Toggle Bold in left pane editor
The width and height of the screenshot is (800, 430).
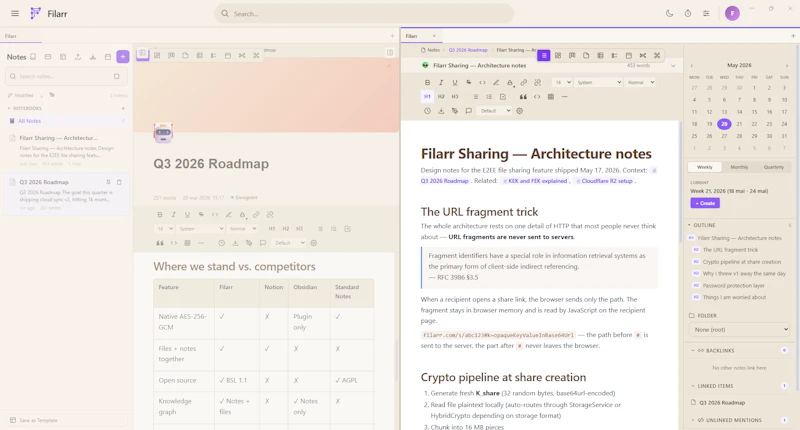point(160,215)
